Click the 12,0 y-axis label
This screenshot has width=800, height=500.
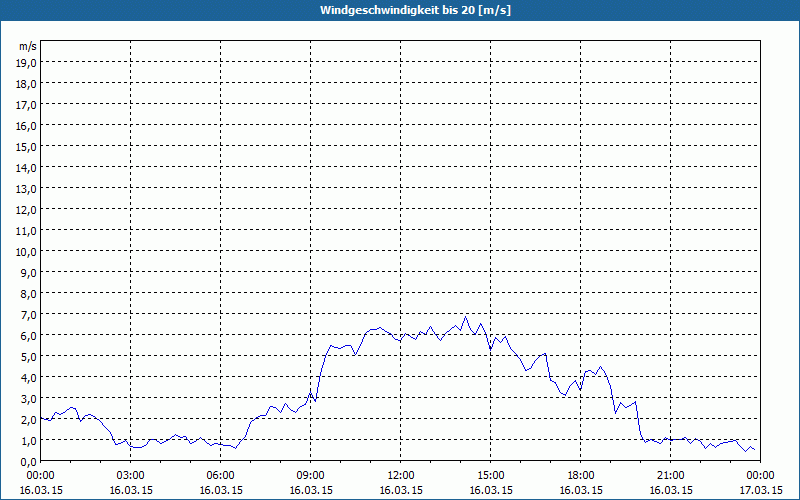tap(26, 210)
